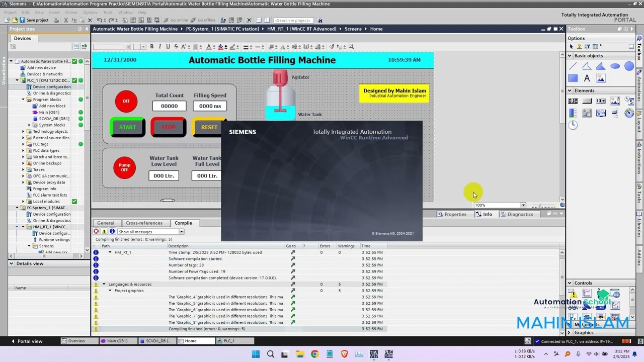Click the Search in project field
Viewport: 644px width, 362px height.
[x=294, y=20]
